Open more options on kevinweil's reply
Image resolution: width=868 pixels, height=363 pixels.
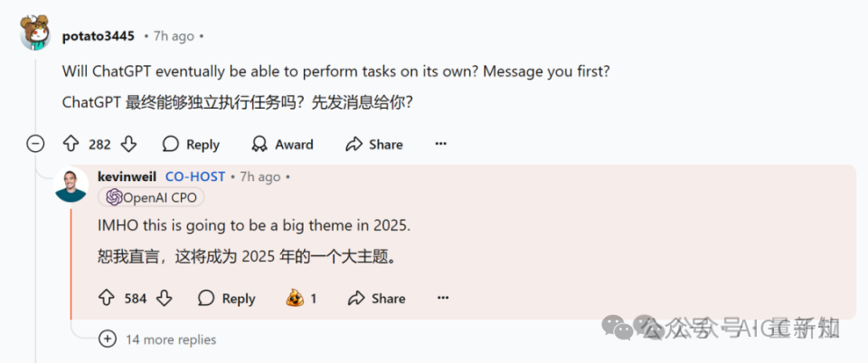[x=443, y=298]
